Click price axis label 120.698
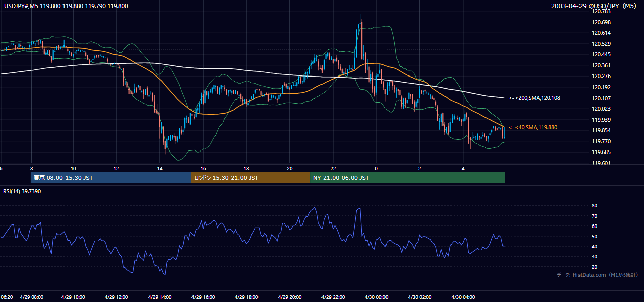The height and width of the screenshot is (302, 644). point(602,22)
